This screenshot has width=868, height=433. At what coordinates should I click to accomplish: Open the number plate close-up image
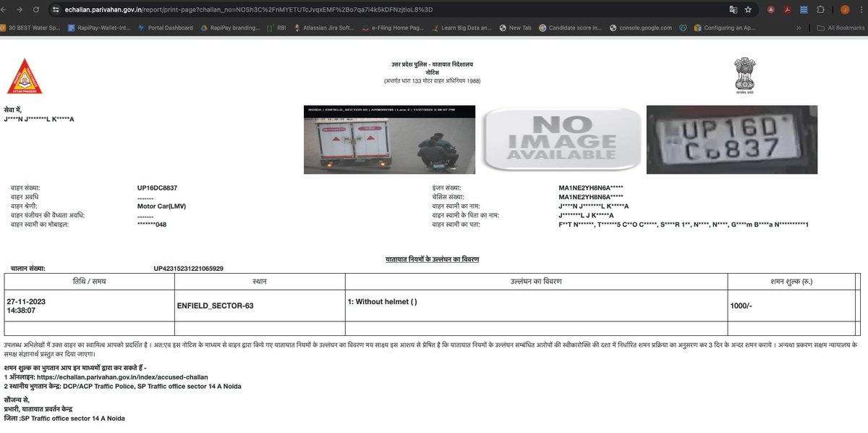point(732,140)
